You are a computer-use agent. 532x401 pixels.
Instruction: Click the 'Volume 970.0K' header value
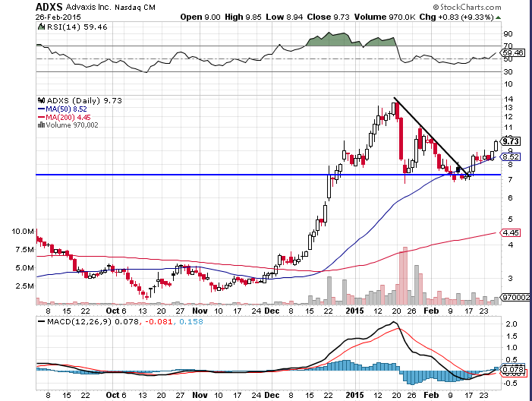[385, 17]
